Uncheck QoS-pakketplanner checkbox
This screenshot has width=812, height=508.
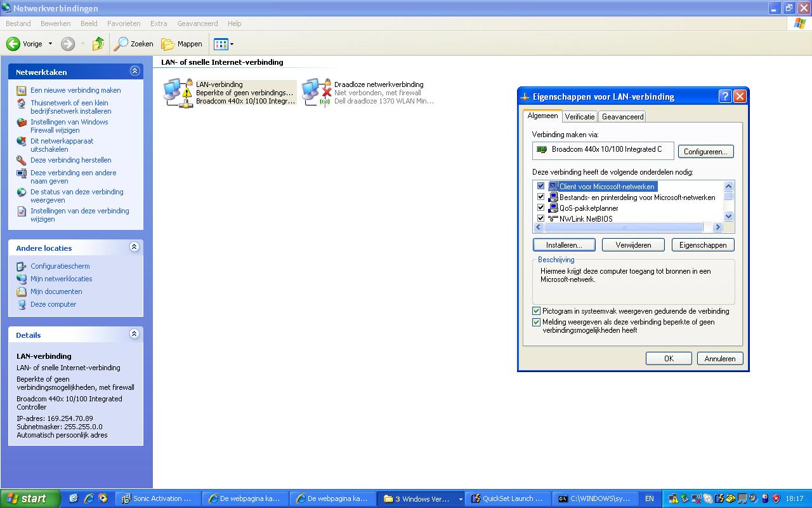click(540, 208)
